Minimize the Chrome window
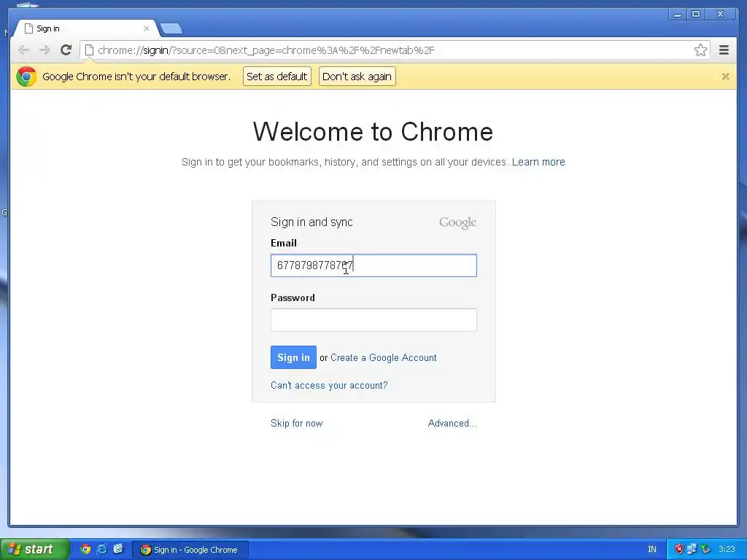The height and width of the screenshot is (560, 747). tap(677, 14)
